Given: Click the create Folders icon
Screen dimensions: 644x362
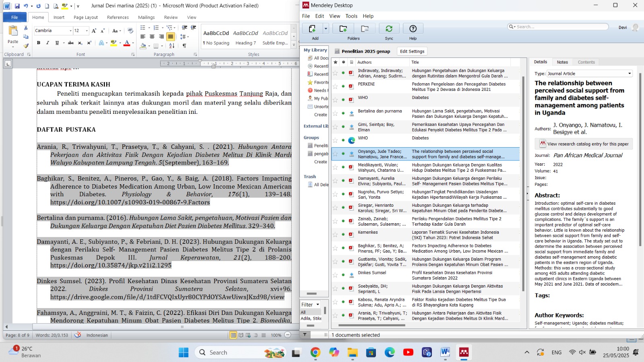Looking at the screenshot, I should tap(343, 29).
